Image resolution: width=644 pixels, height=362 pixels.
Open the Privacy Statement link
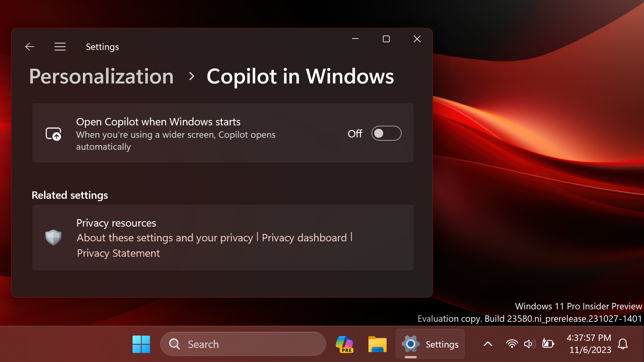pyautogui.click(x=118, y=253)
